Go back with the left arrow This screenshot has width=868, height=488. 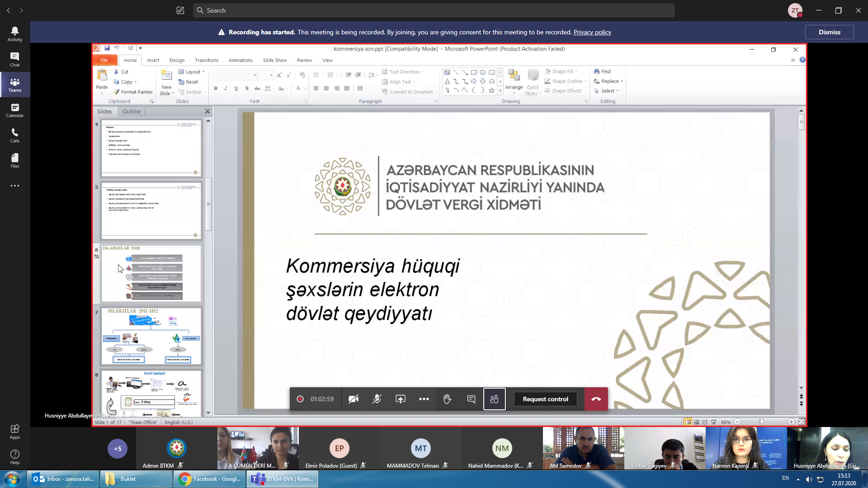9,10
